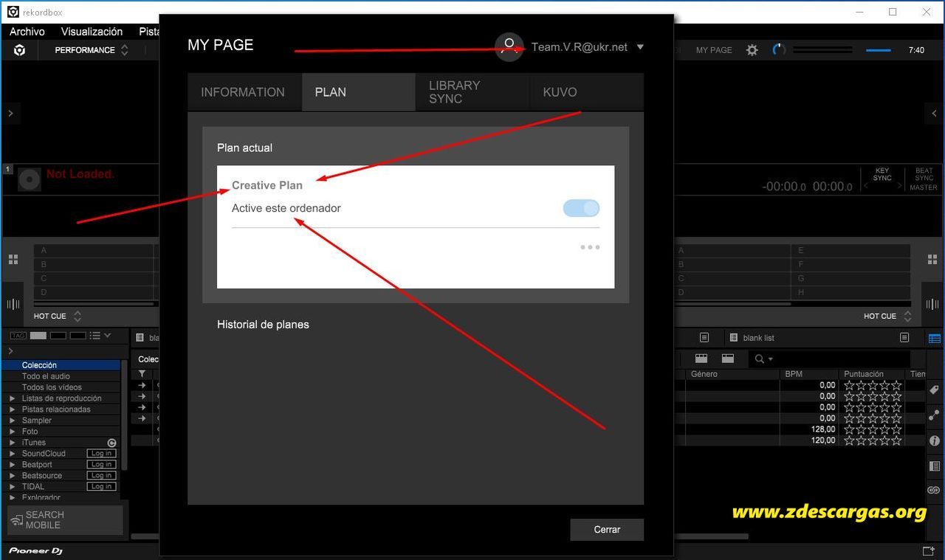Click the blue master level slider
The height and width of the screenshot is (560, 945).
[878, 50]
